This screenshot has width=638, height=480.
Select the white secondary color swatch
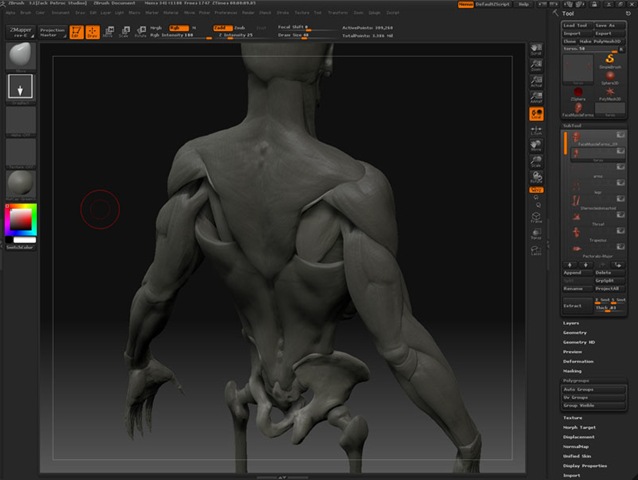pos(24,240)
